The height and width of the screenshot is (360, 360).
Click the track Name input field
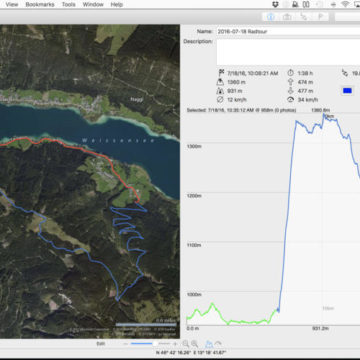pyautogui.click(x=288, y=31)
